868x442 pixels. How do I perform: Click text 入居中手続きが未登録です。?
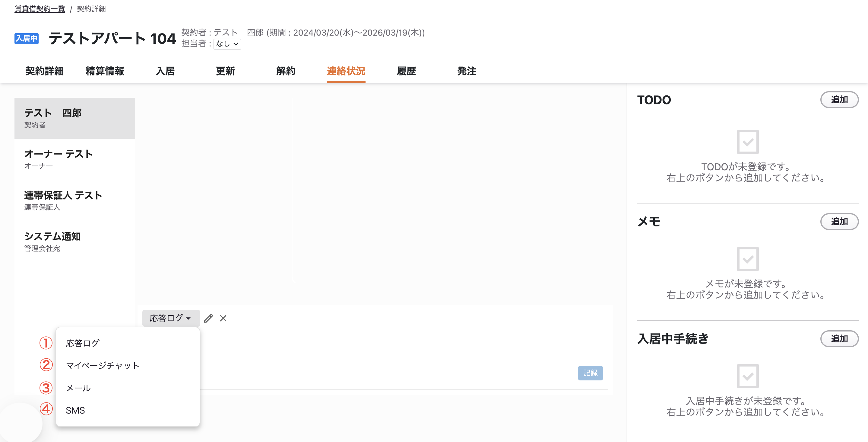coord(746,401)
